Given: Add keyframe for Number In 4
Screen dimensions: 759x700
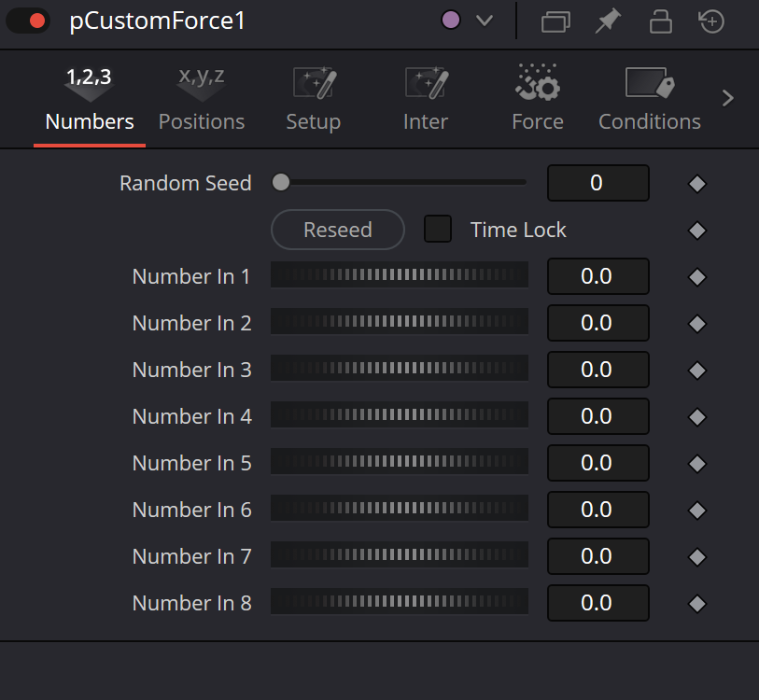Looking at the screenshot, I should coord(697,417).
